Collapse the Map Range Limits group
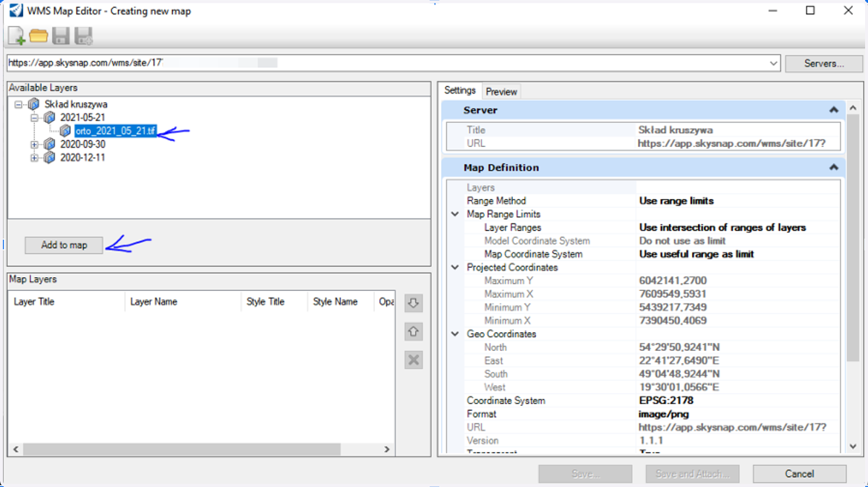Image resolution: width=868 pixels, height=487 pixels. (x=455, y=214)
